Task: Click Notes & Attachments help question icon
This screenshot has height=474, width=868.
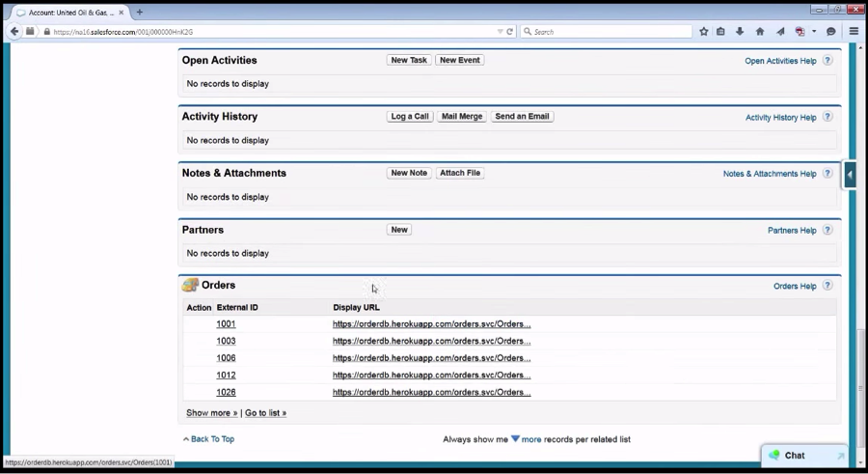Action: (827, 174)
